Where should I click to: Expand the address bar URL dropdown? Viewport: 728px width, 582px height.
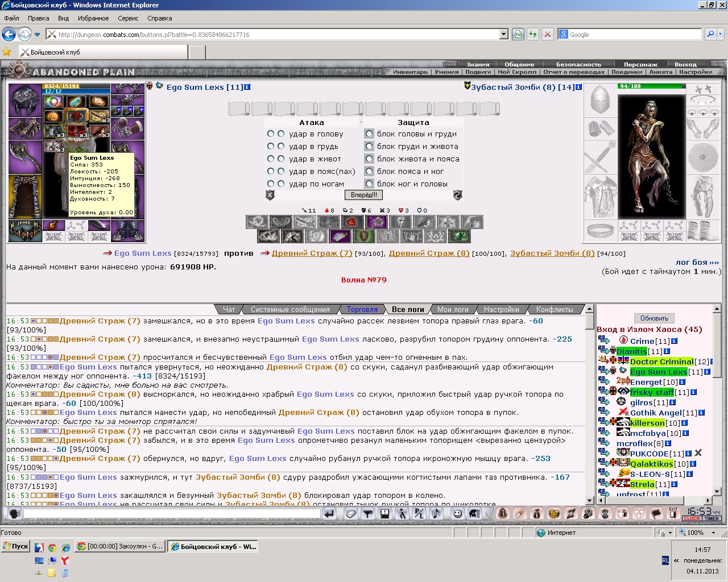click(503, 34)
